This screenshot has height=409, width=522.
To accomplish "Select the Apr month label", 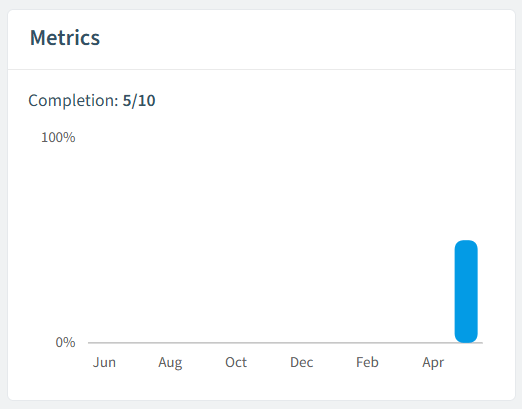I will point(433,363).
